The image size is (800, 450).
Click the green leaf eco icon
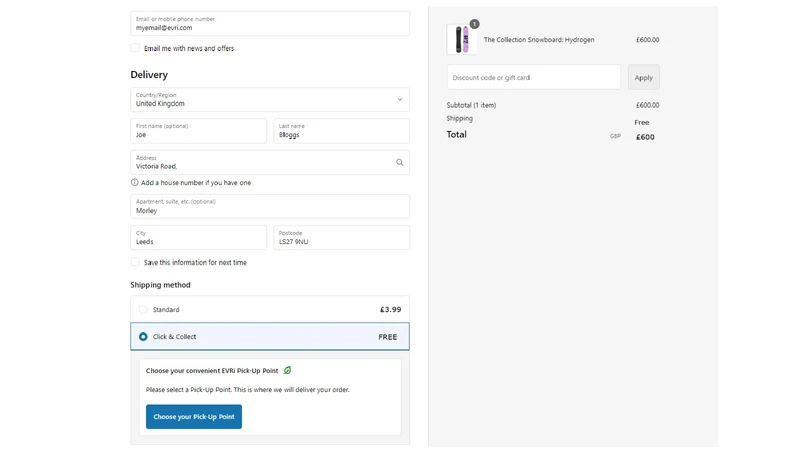coord(287,370)
